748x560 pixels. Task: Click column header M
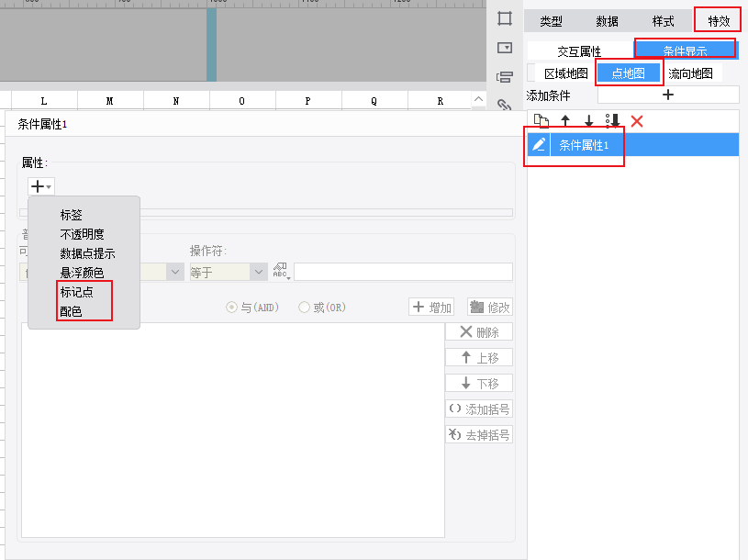[110, 101]
